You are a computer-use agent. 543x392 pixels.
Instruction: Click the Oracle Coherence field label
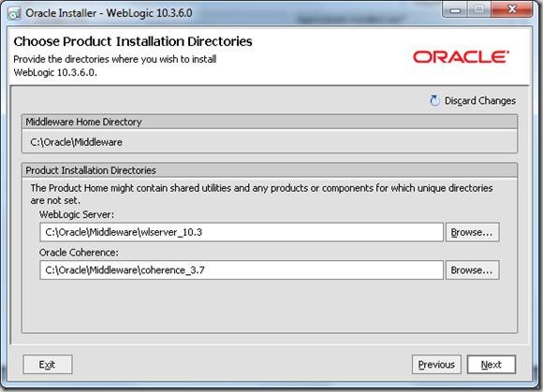click(x=79, y=253)
